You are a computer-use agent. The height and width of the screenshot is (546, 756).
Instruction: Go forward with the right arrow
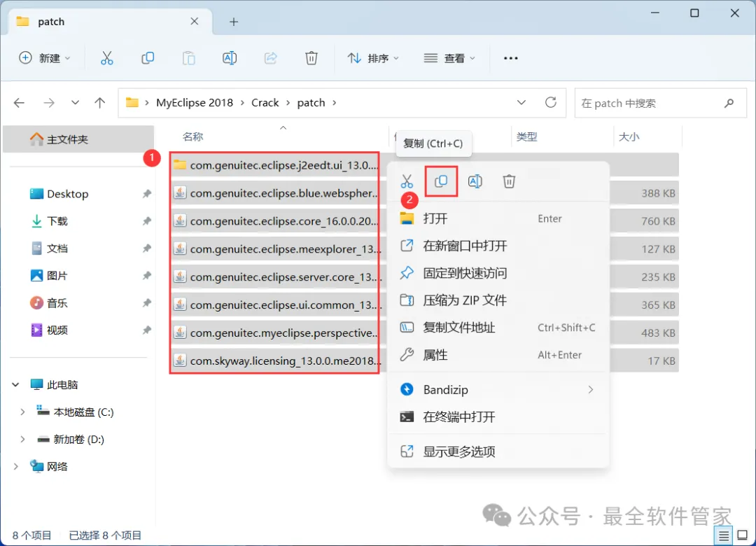[49, 103]
